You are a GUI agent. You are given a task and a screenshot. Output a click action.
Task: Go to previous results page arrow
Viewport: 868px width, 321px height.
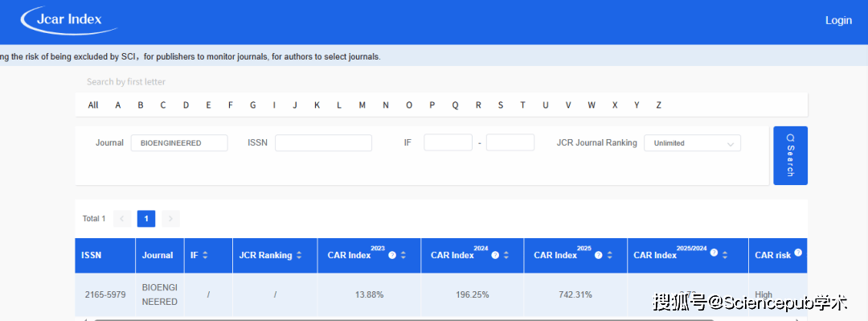[x=122, y=219]
